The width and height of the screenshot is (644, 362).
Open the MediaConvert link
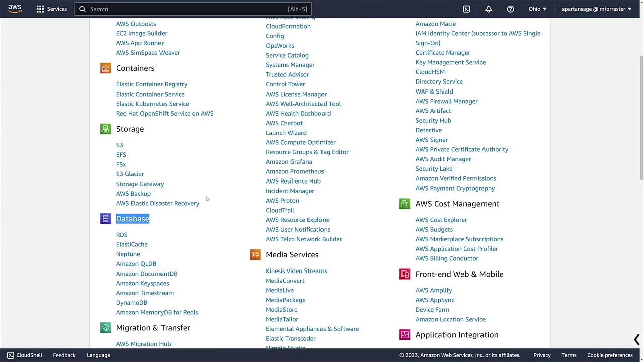coord(285,281)
